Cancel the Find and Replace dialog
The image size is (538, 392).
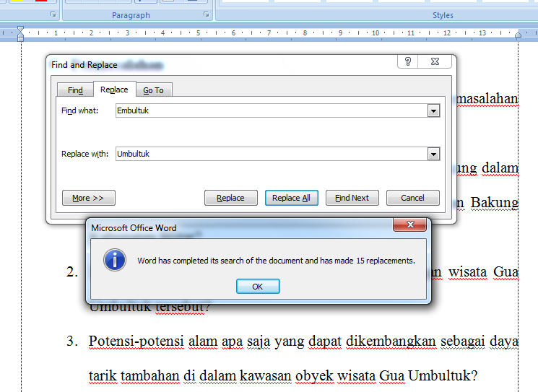[x=413, y=198]
